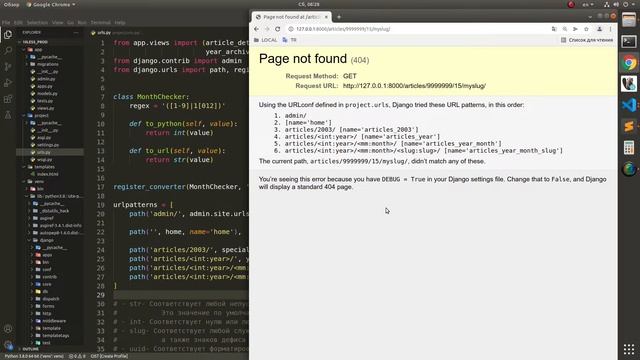Click the clock in the Ubuntu top bar
Screen dimensions: 640x360
[x=309, y=4]
